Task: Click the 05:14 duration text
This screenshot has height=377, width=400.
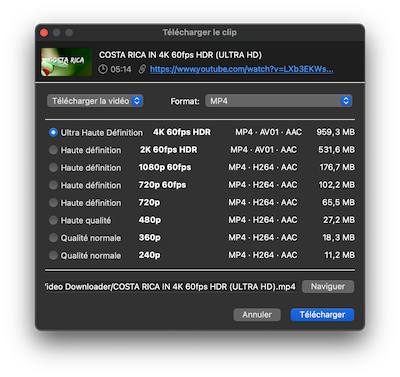Action: (x=121, y=69)
